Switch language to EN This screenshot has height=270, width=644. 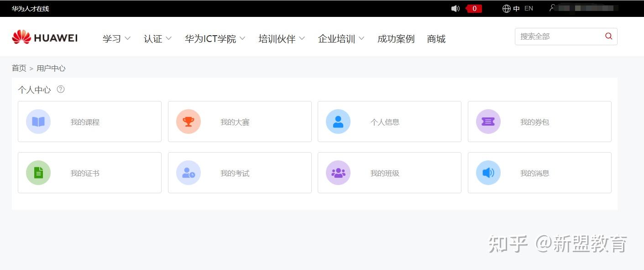pyautogui.click(x=529, y=8)
